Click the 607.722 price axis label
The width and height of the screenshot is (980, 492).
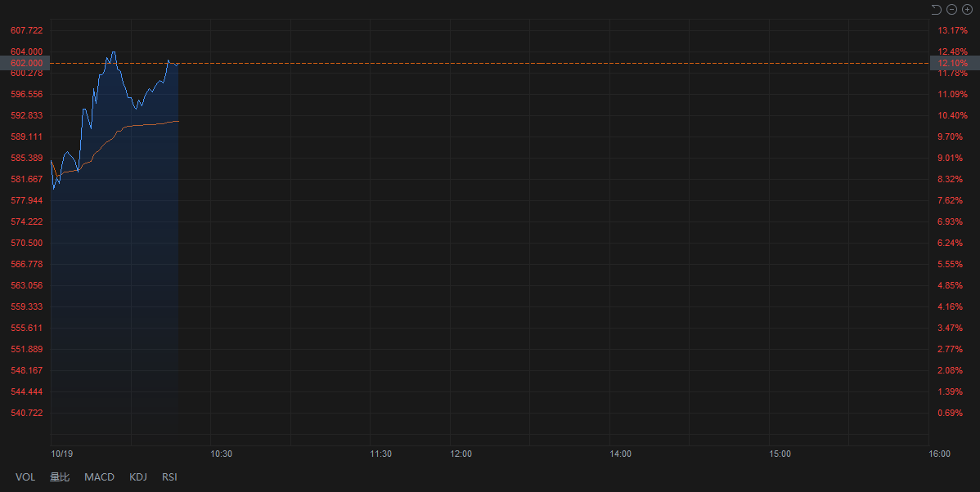[x=27, y=30]
